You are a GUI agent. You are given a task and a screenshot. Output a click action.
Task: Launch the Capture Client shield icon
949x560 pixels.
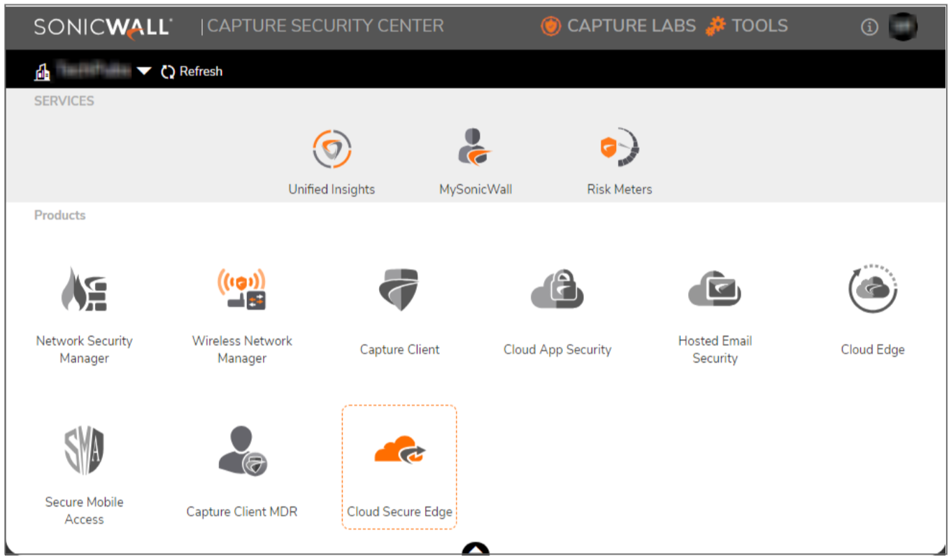(x=399, y=289)
